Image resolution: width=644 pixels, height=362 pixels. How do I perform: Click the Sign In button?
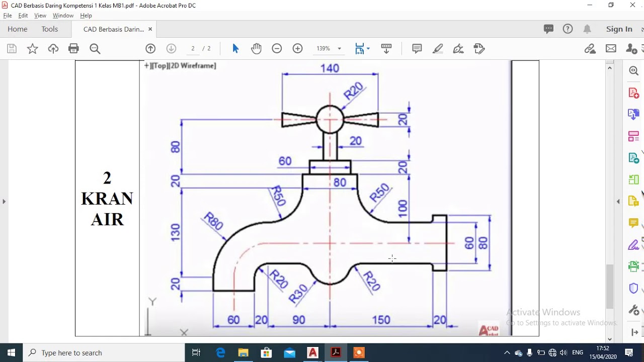click(x=619, y=29)
